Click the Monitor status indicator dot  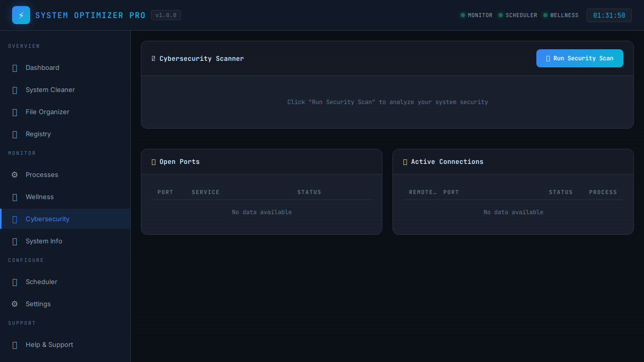point(463,15)
